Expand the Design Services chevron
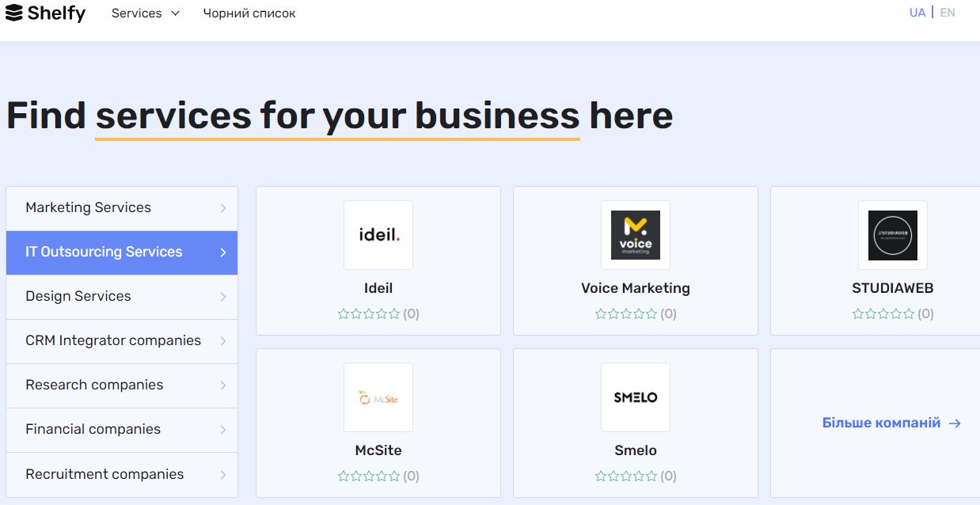The width and height of the screenshot is (980, 505). [x=223, y=297]
